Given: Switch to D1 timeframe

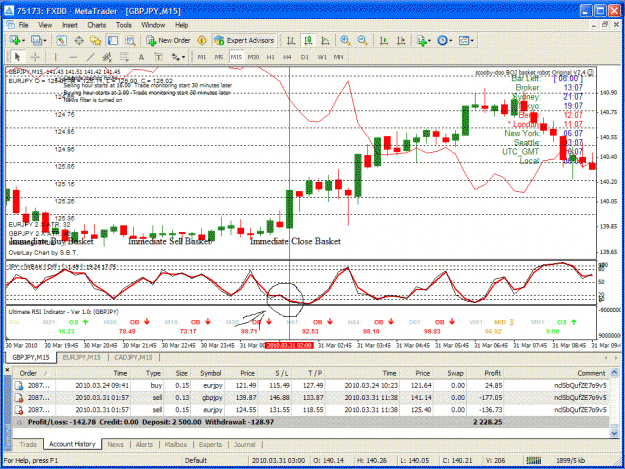Looking at the screenshot, I should point(305,57).
